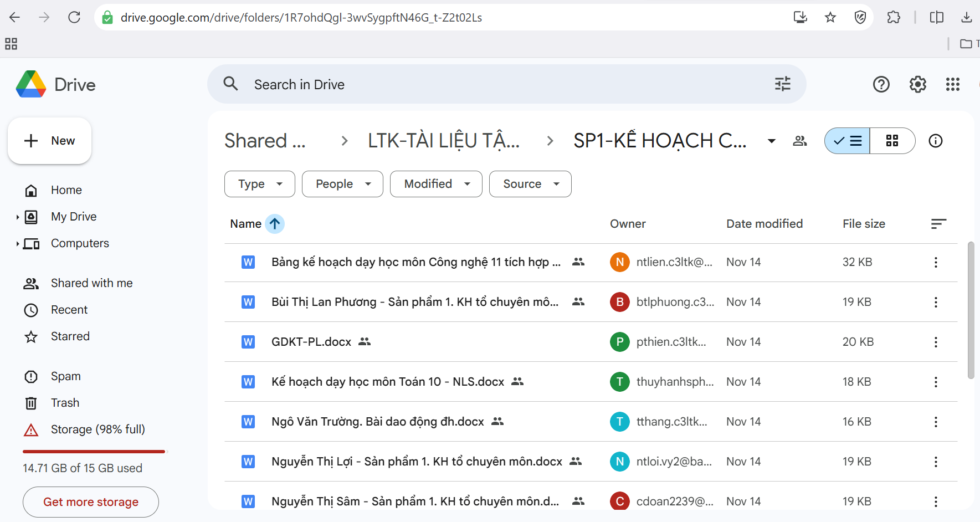Viewport: 980px width, 522px height.
Task: Reverse sort direction by Name arrow
Action: pos(275,224)
